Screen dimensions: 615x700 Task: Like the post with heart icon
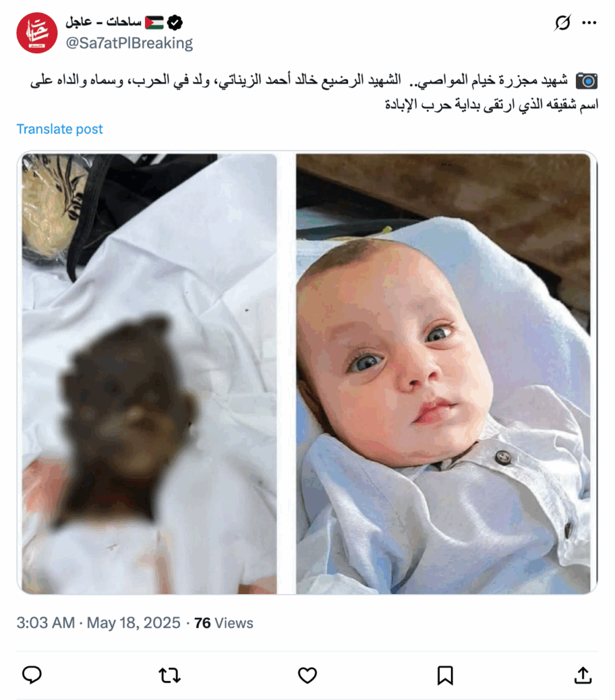click(307, 675)
